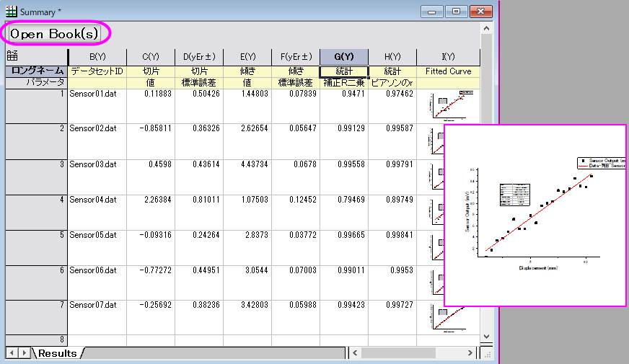The width and height of the screenshot is (629, 364).
Task: Click the Sensor03.dat cell
Action: (97, 177)
